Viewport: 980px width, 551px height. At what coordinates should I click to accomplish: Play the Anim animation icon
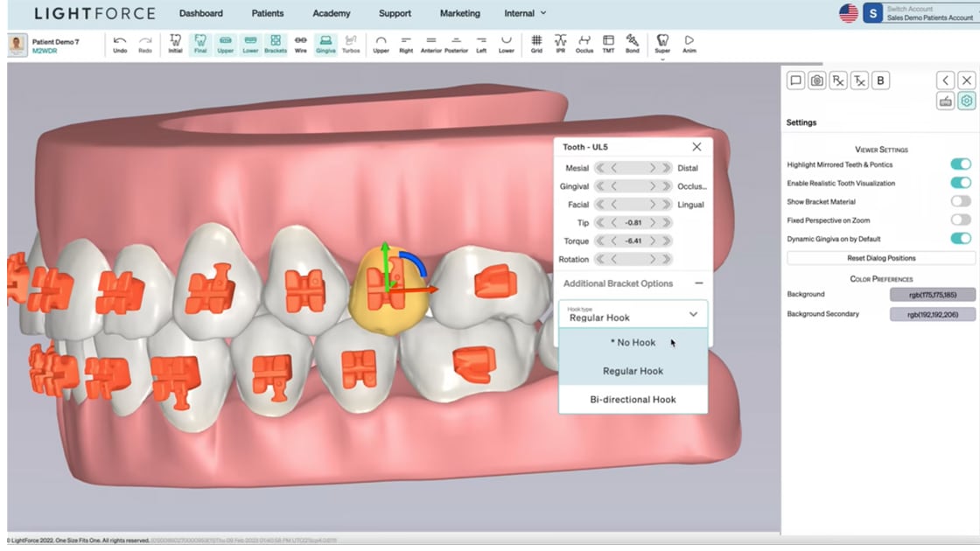689,44
